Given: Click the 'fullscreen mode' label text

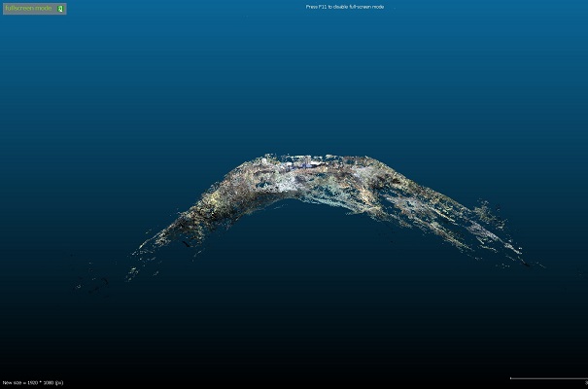Looking at the screenshot, I should coord(28,8).
